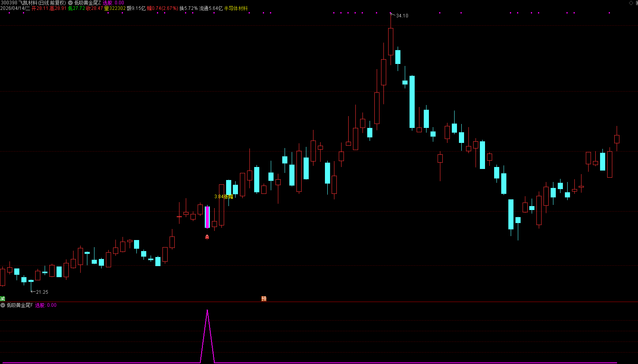
Task: Click the high price 高28.91
Action: (58, 8)
